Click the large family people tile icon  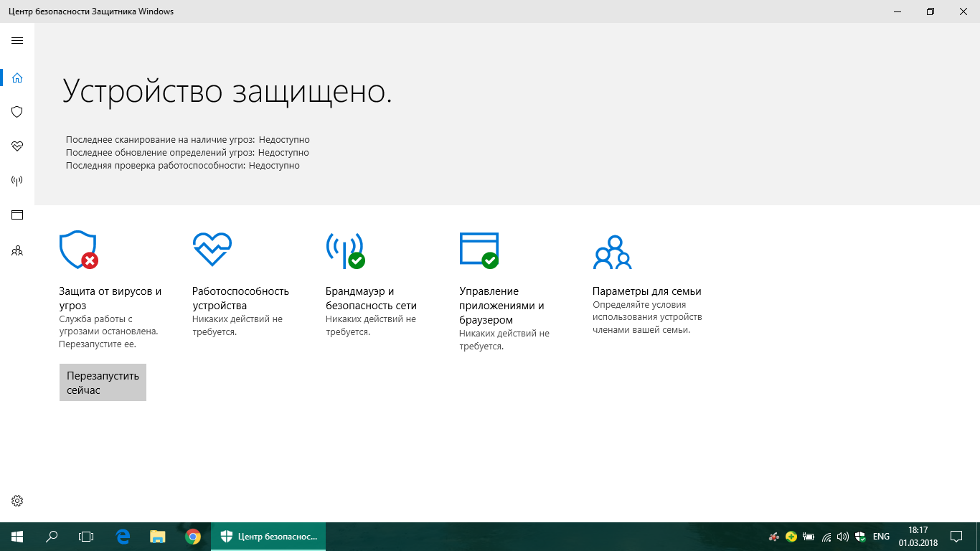612,252
